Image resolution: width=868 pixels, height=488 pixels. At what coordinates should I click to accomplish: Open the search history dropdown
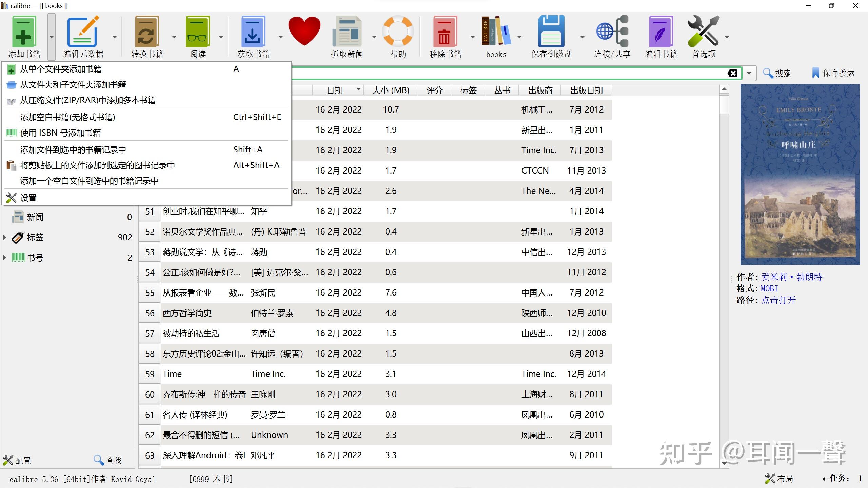[x=749, y=73]
